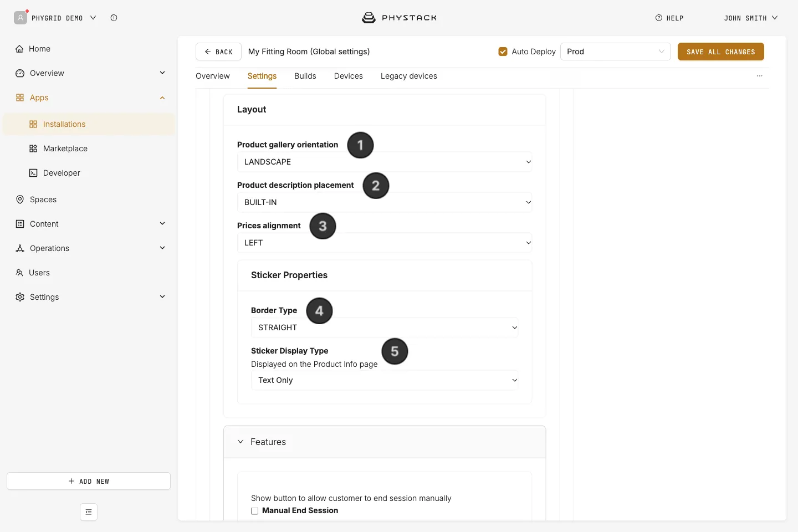Switch to the Legacy devices tab
798x532 pixels.
click(409, 76)
